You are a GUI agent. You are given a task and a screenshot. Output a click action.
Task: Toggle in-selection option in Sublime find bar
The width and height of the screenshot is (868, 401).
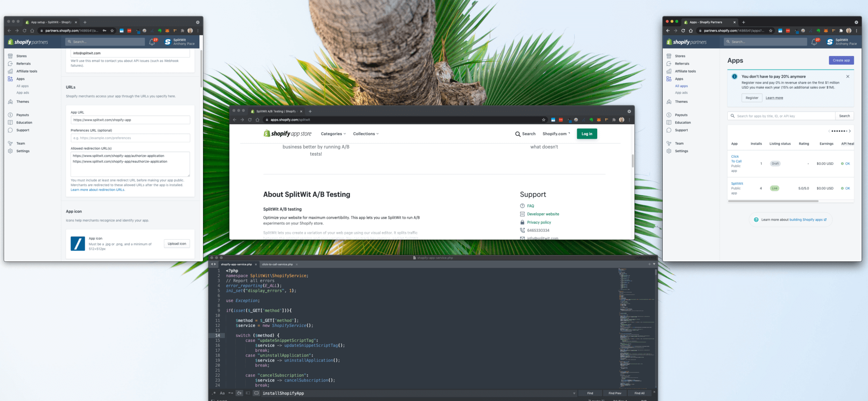click(248, 393)
